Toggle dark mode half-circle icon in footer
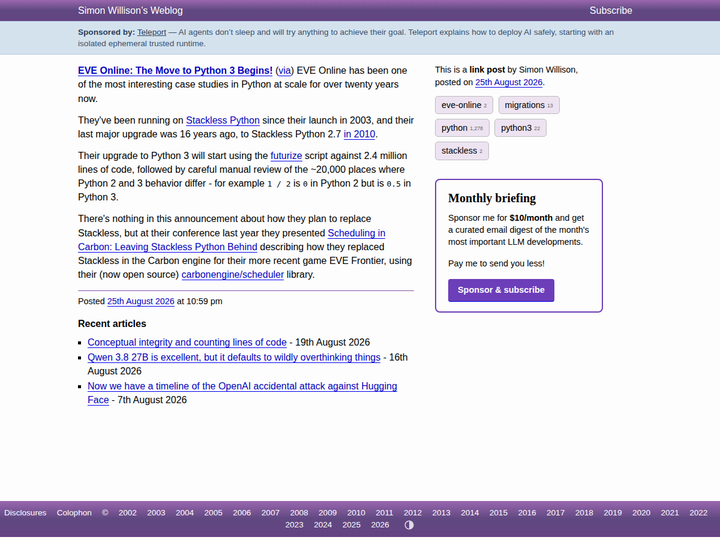This screenshot has height=540, width=720. pyautogui.click(x=409, y=525)
